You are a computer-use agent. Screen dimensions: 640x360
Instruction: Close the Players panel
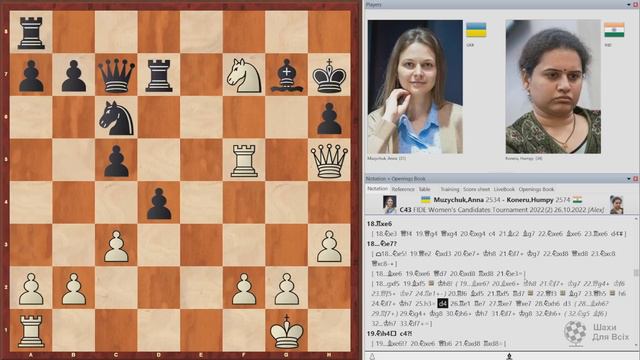pyautogui.click(x=636, y=4)
